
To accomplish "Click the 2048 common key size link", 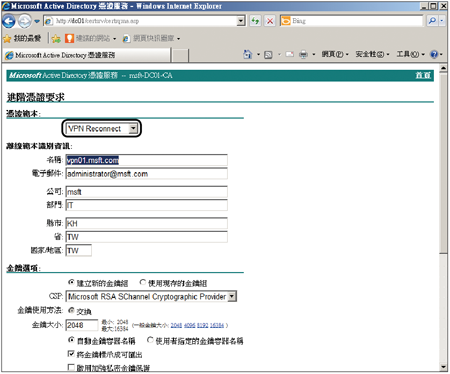I will coord(176,325).
